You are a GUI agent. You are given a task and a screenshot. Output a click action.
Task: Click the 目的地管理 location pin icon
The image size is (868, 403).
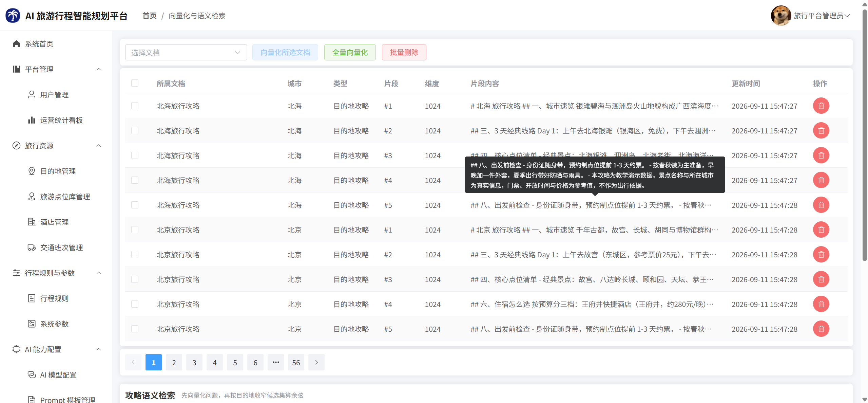coord(32,171)
